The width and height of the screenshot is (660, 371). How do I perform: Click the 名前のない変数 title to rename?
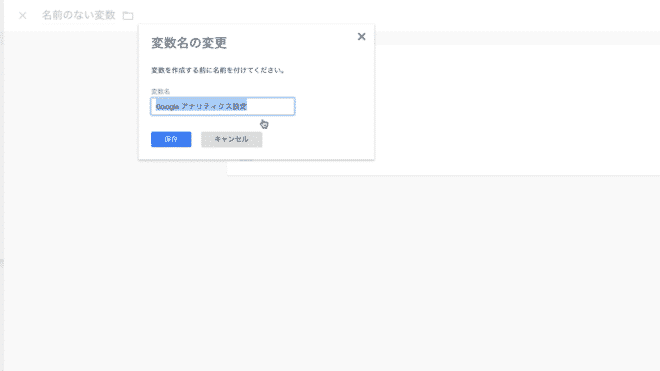pyautogui.click(x=79, y=16)
